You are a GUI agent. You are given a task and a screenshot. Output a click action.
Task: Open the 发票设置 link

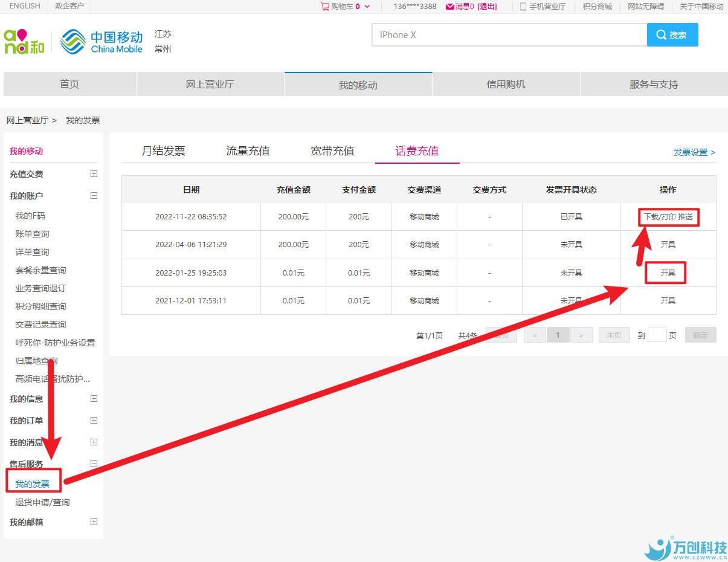coord(694,152)
